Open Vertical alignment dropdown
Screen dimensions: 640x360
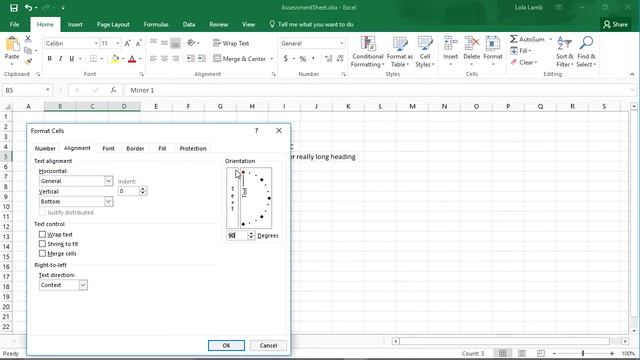(x=108, y=202)
